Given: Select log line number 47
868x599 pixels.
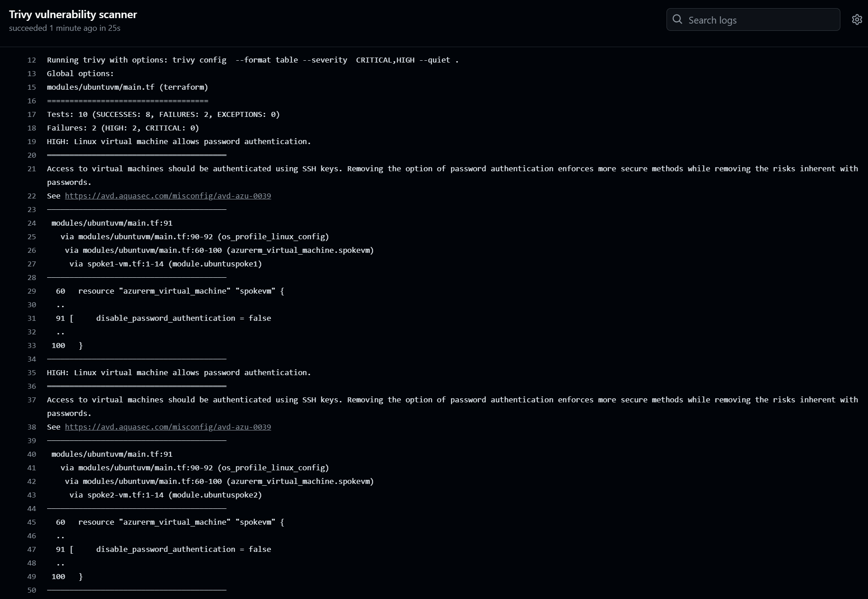Looking at the screenshot, I should click(x=32, y=549).
